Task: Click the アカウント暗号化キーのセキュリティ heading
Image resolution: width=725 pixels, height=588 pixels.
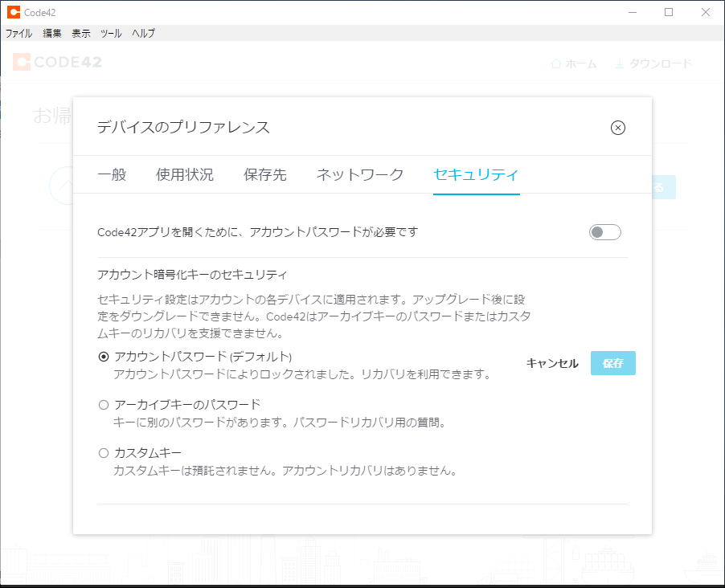Action: 192,275
